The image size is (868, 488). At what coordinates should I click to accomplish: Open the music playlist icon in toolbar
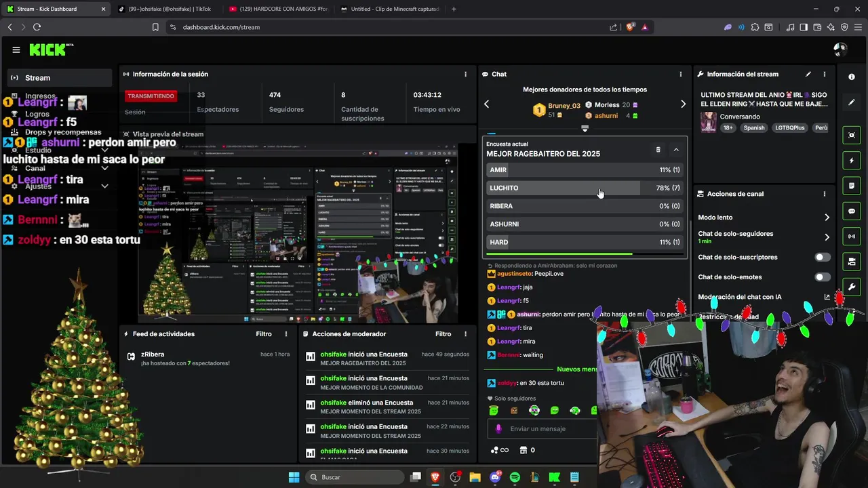[x=790, y=27]
